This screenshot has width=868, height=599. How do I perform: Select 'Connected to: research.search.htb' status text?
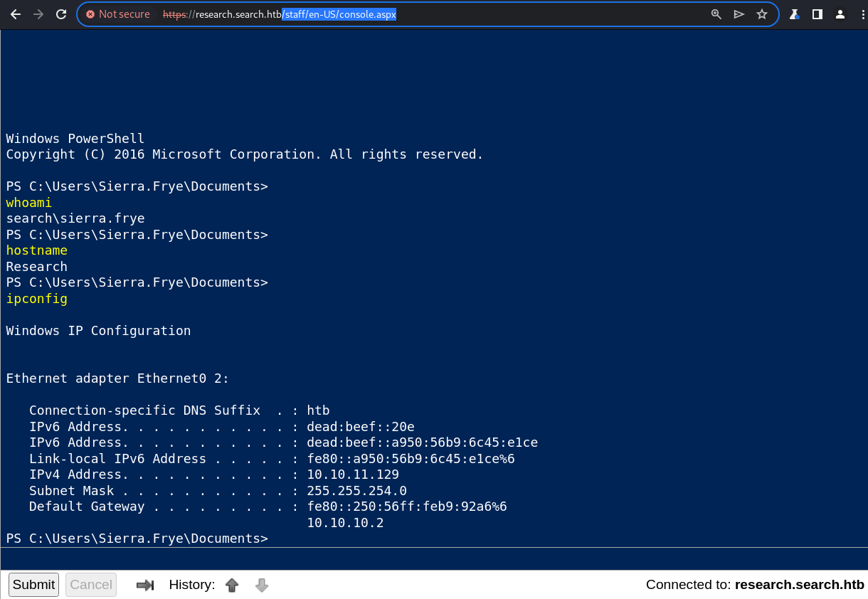pyautogui.click(x=755, y=585)
